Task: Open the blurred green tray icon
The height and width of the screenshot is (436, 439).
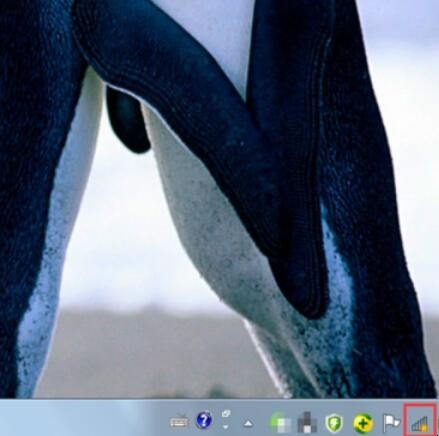Action: pyautogui.click(x=279, y=423)
